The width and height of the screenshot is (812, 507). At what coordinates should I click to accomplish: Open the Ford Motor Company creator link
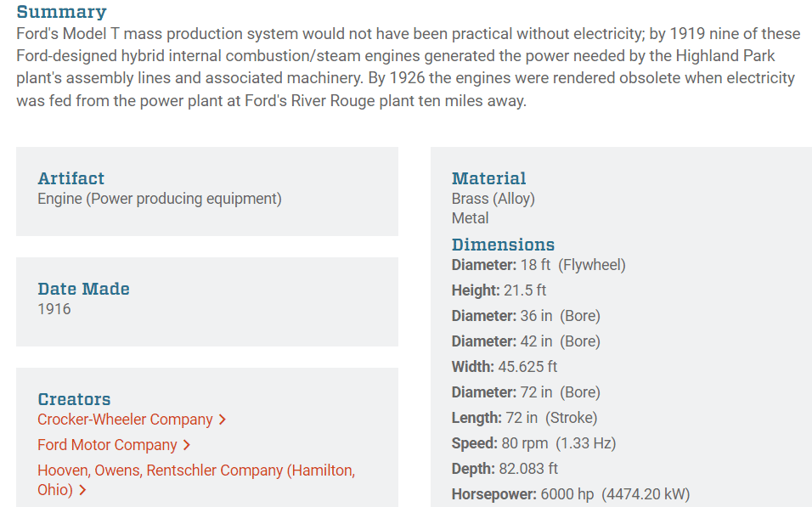[107, 445]
